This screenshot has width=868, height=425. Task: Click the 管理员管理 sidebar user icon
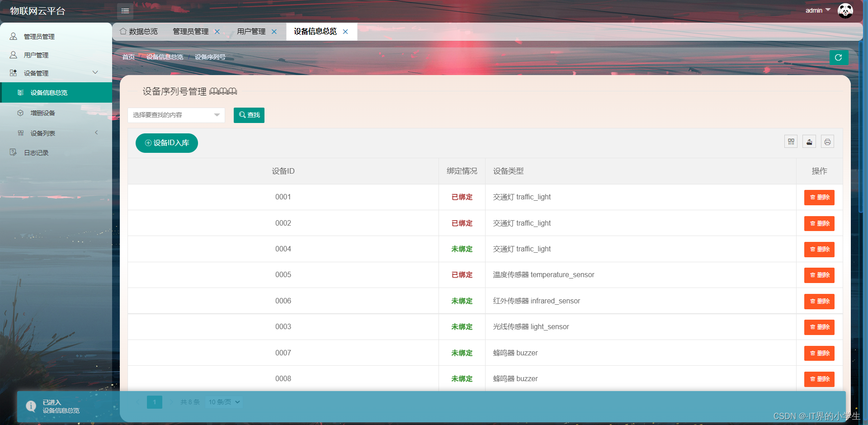tap(14, 36)
